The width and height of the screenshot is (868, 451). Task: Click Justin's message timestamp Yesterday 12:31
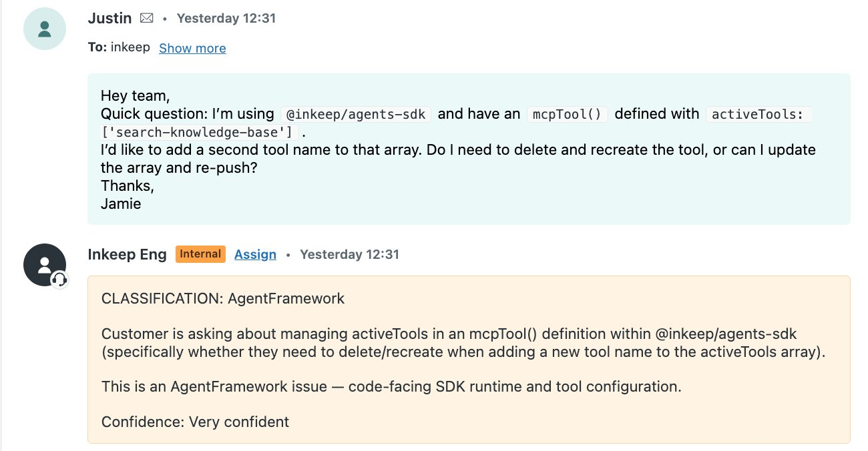226,19
